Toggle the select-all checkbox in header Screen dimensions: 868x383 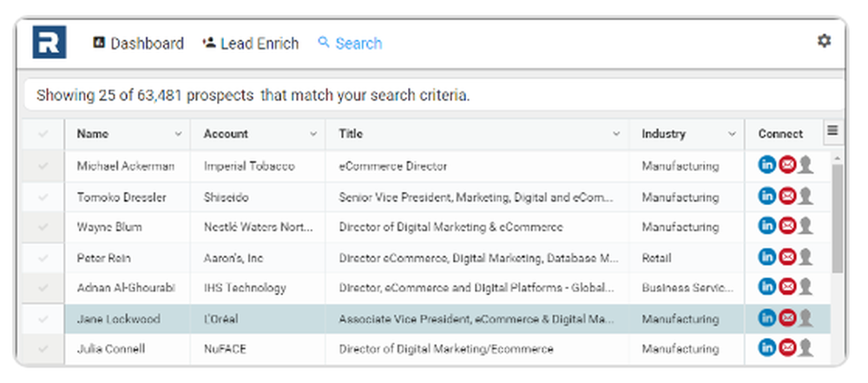coord(43,134)
